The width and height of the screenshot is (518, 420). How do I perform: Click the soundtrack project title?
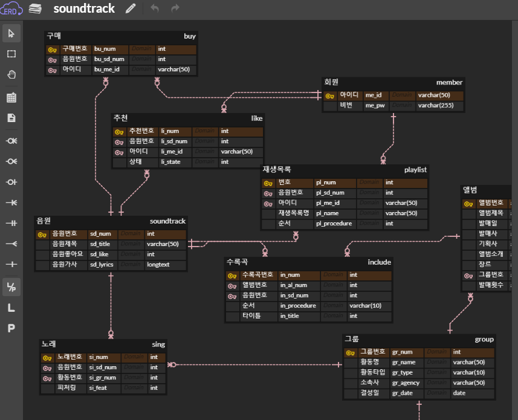pos(84,8)
